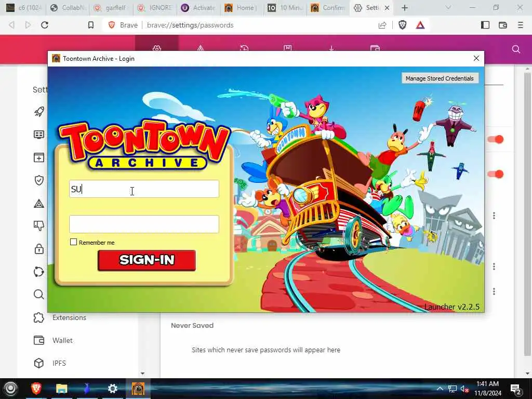Open the Wallet icon in settings sidebar
This screenshot has width=532, height=399.
[39, 340]
